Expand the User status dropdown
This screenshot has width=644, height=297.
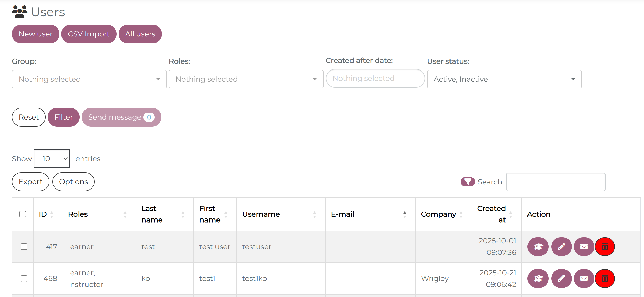[504, 79]
